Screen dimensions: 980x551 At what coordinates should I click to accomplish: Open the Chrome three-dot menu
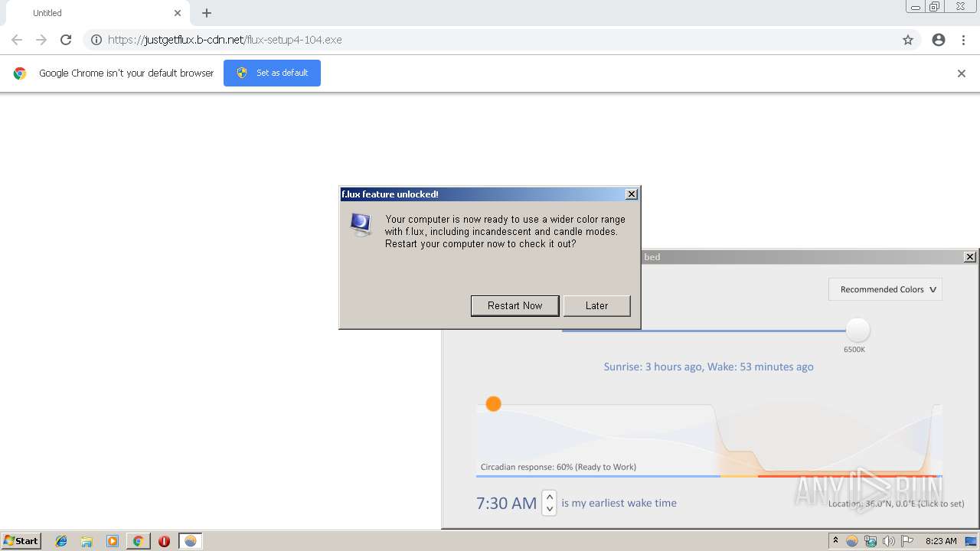963,40
